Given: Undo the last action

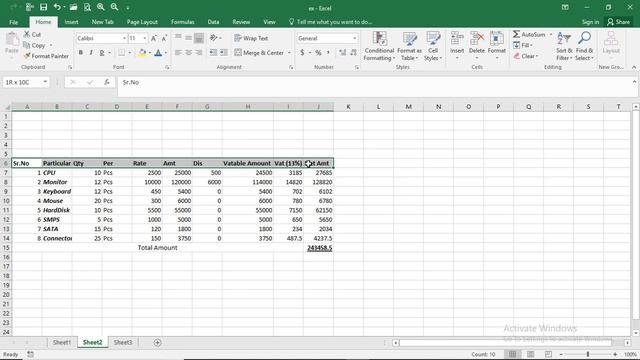Looking at the screenshot, I should point(57,7).
